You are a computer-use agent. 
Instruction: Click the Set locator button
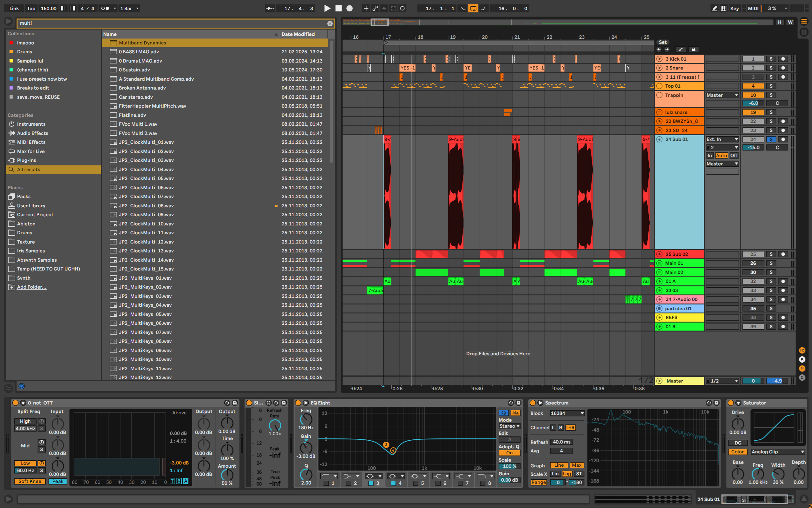click(x=662, y=42)
